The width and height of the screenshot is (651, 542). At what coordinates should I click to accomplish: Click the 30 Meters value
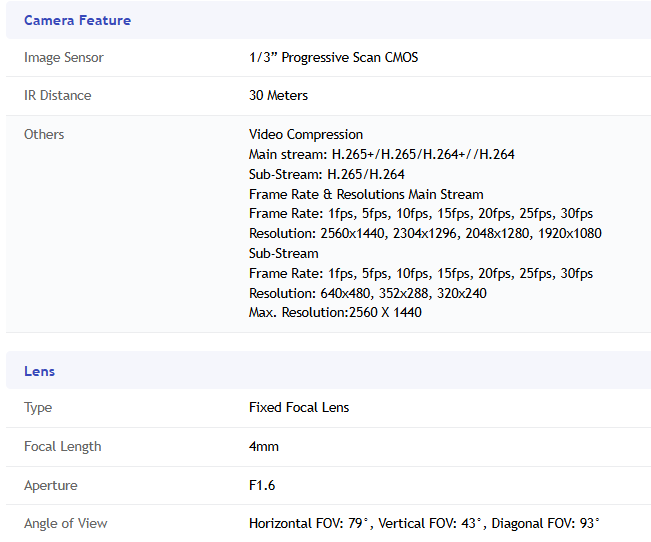click(278, 96)
